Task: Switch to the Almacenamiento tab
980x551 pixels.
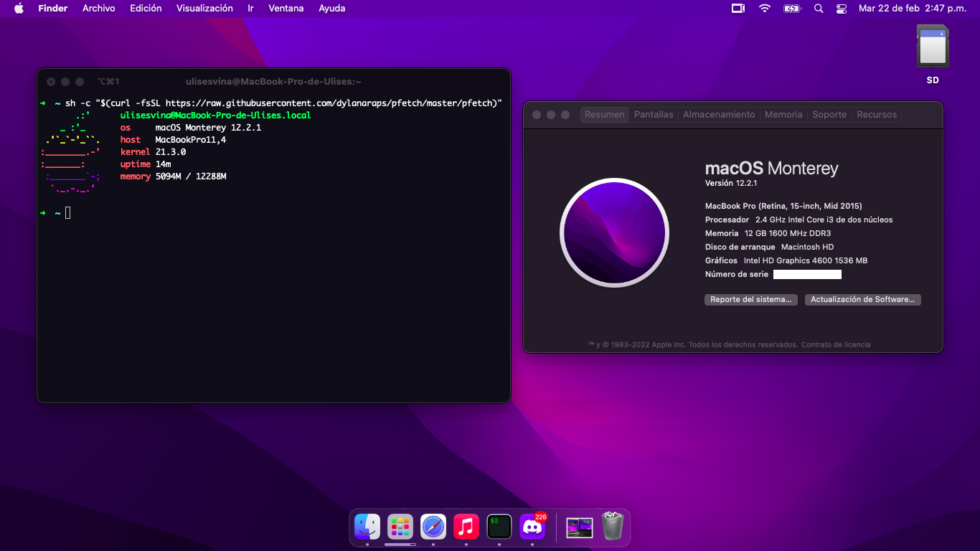Action: coord(719,115)
